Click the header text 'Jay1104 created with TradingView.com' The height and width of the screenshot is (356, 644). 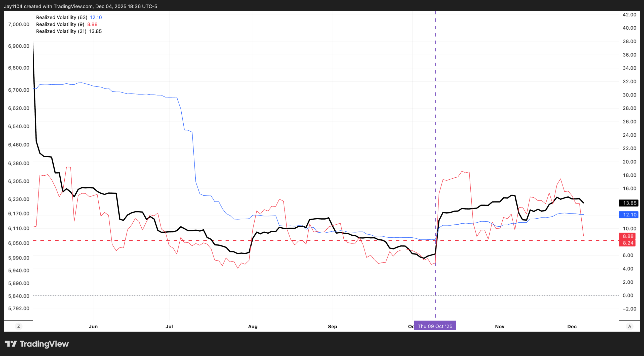pos(48,6)
